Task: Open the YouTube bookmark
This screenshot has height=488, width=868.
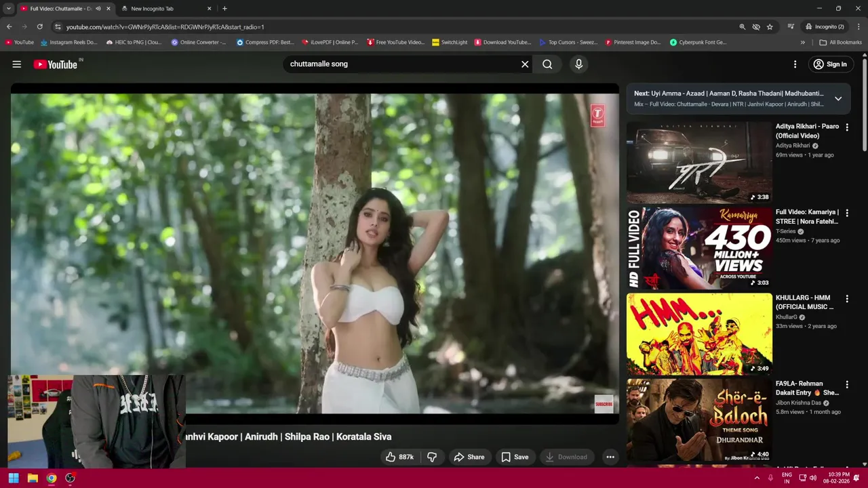Action: [19, 42]
